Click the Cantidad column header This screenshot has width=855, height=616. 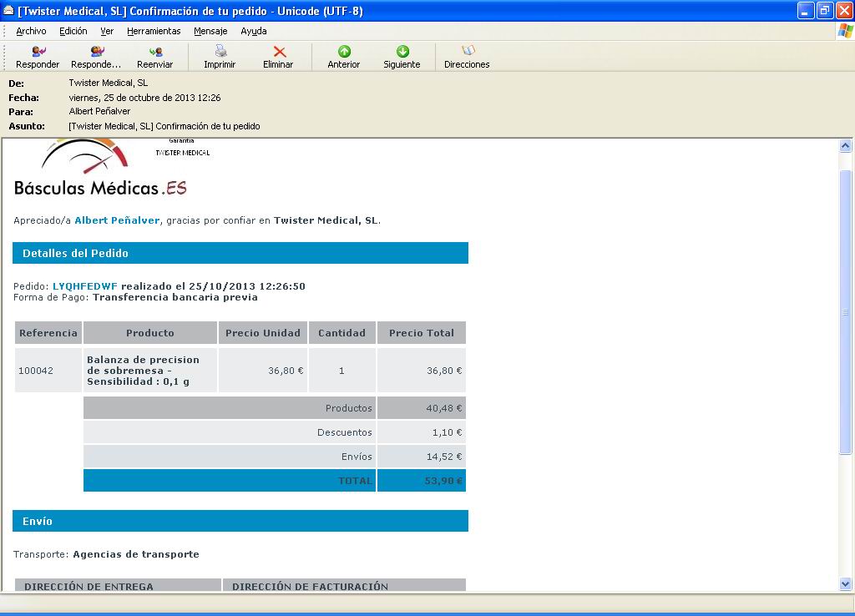tap(341, 333)
